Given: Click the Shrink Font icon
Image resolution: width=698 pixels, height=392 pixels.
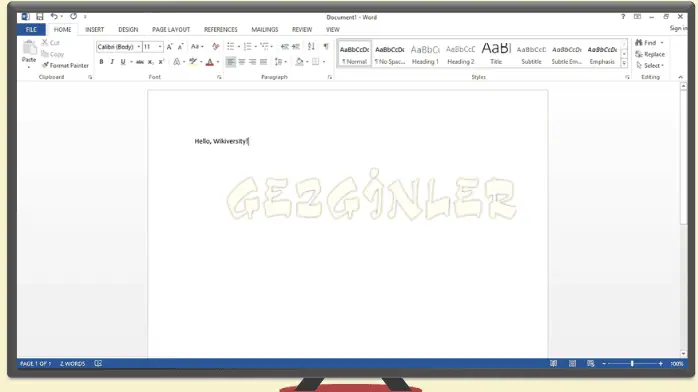Looking at the screenshot, I should click(180, 47).
